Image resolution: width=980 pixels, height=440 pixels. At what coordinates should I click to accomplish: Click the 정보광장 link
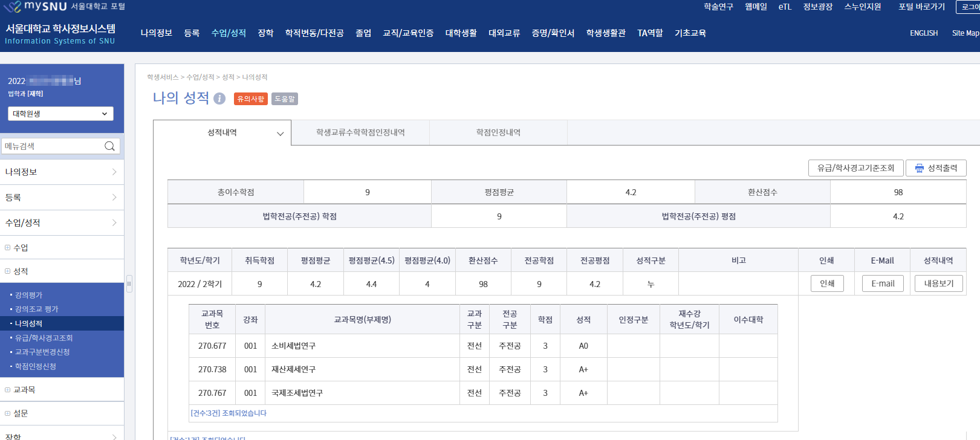click(817, 7)
